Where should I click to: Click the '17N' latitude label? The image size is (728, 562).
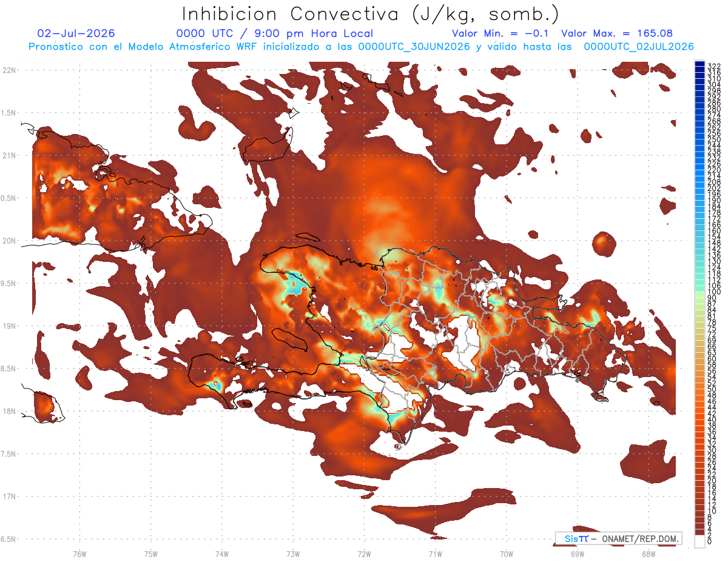8,497
